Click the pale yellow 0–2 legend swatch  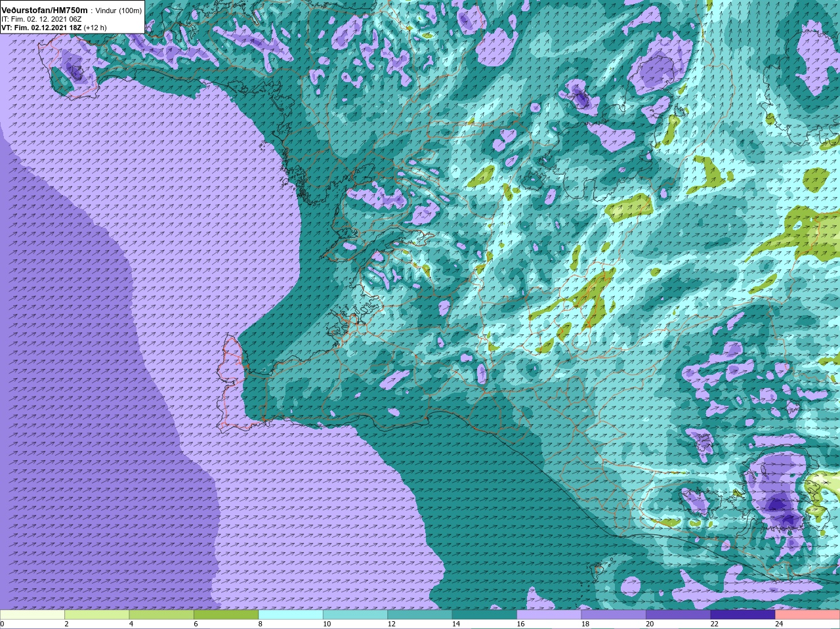(32, 615)
